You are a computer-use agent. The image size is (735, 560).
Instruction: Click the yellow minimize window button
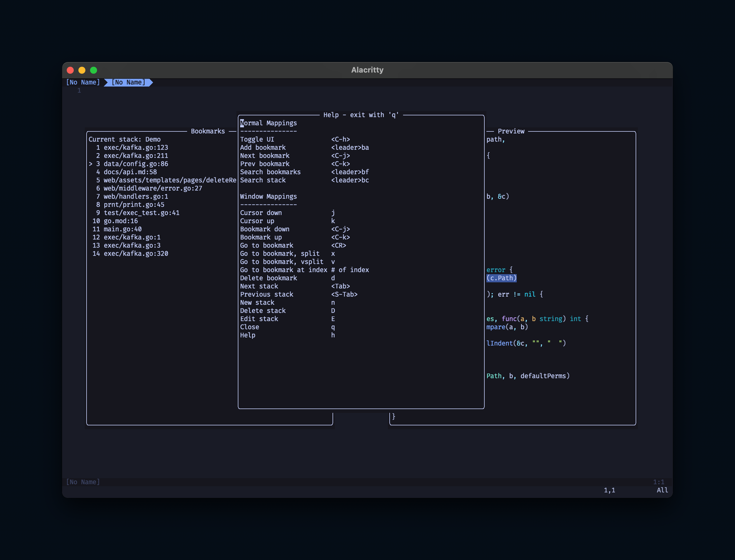point(82,70)
